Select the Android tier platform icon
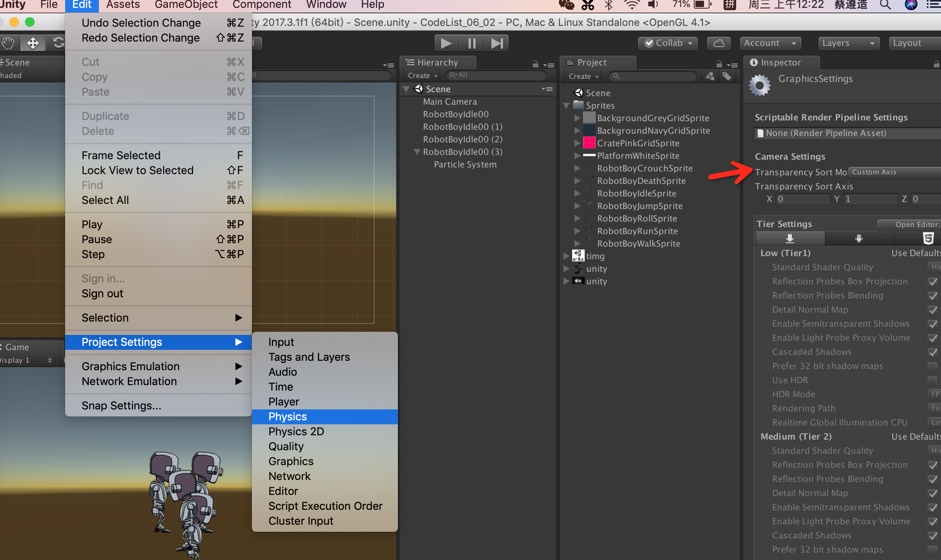Viewport: 941px width, 560px height. point(859,238)
